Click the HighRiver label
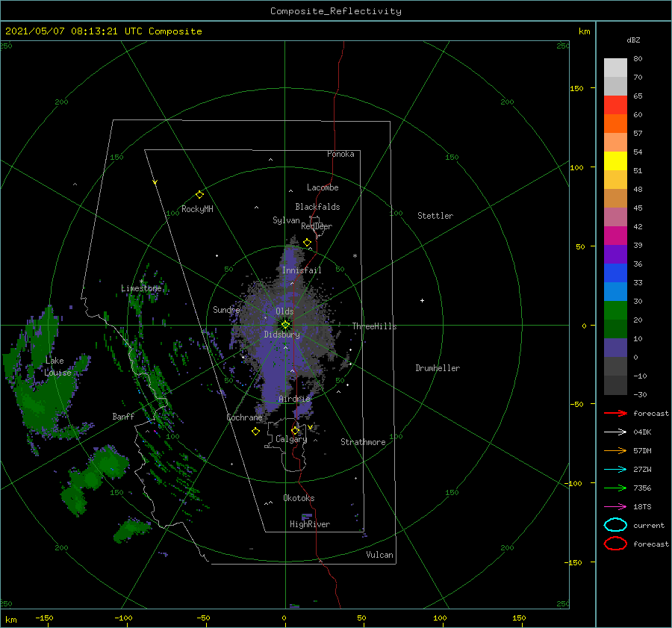 310,524
